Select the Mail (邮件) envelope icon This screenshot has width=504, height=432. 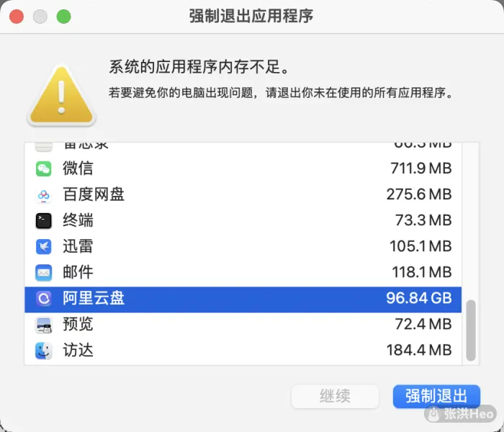pyautogui.click(x=43, y=273)
